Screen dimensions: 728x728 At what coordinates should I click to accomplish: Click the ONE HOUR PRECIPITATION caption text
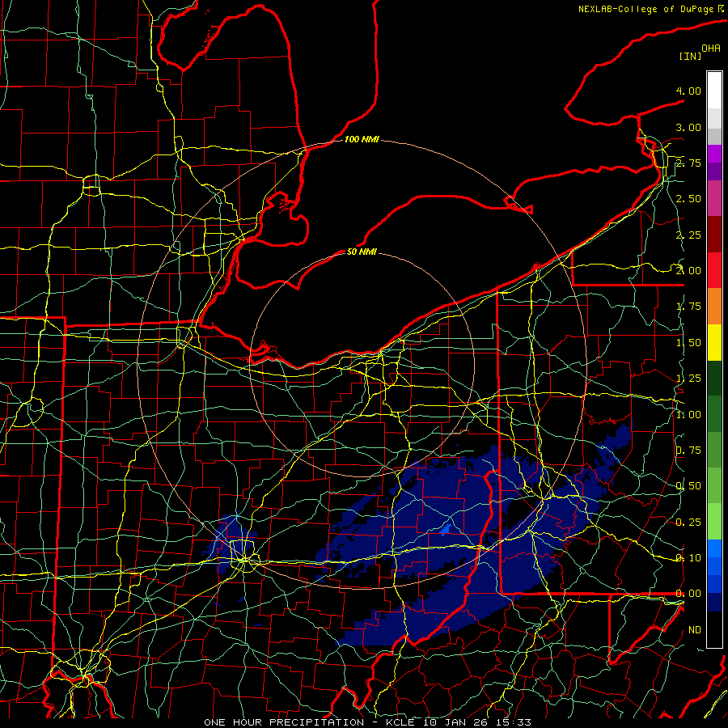pos(284,722)
